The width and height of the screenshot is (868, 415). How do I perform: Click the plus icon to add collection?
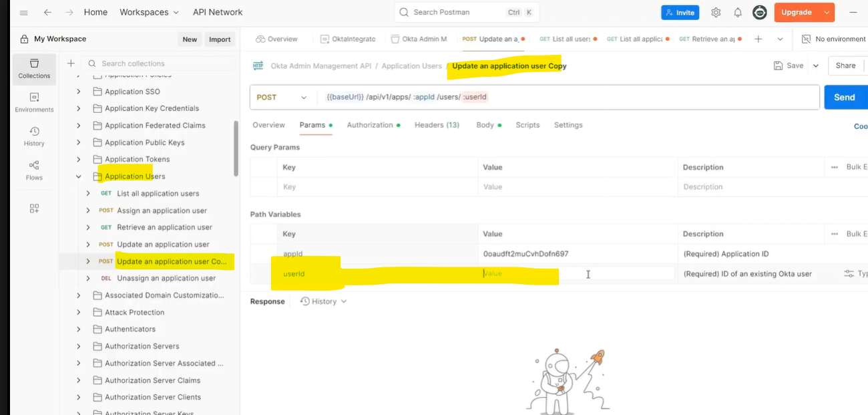click(71, 63)
